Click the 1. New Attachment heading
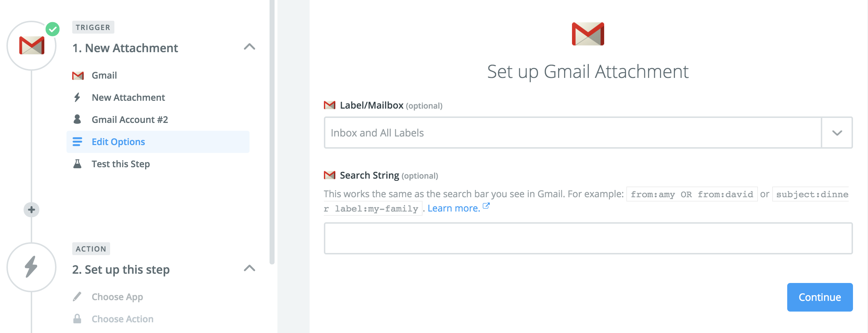This screenshot has width=868, height=333. tap(125, 48)
